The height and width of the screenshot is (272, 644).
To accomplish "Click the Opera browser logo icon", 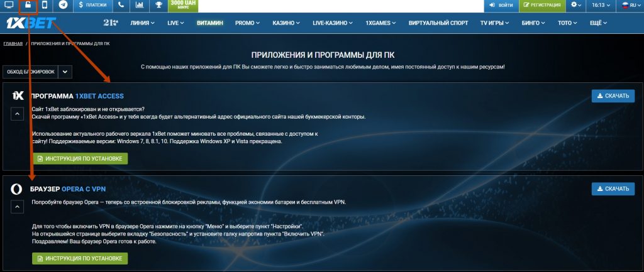I will coord(16,188).
